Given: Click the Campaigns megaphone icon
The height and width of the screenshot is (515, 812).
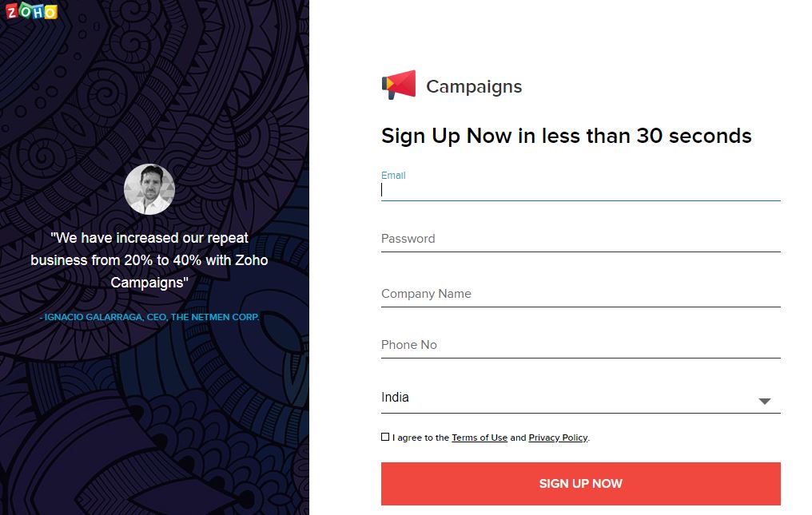Looking at the screenshot, I should [399, 85].
